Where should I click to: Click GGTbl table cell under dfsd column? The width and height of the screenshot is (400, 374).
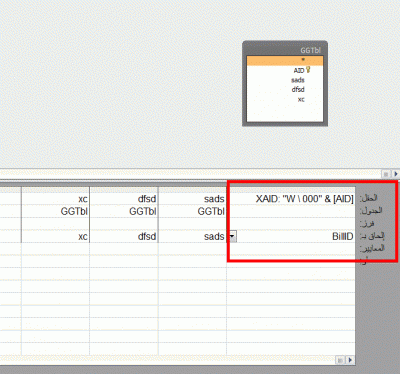pyautogui.click(x=124, y=211)
